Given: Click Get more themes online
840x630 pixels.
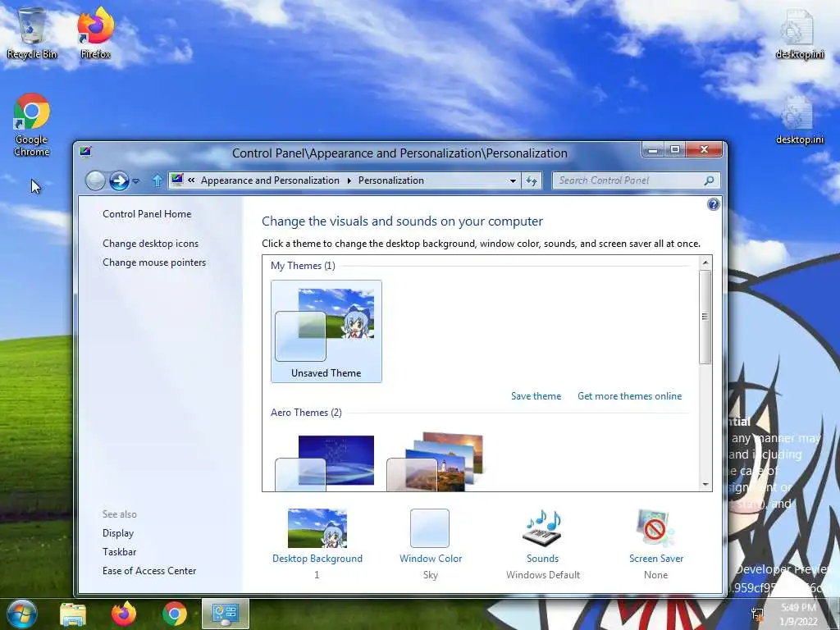Looking at the screenshot, I should click(629, 396).
